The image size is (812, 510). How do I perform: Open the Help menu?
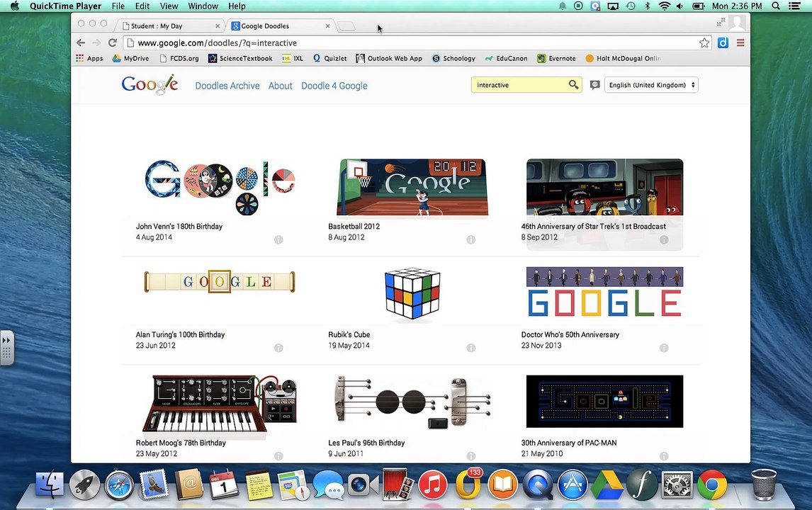click(x=237, y=6)
